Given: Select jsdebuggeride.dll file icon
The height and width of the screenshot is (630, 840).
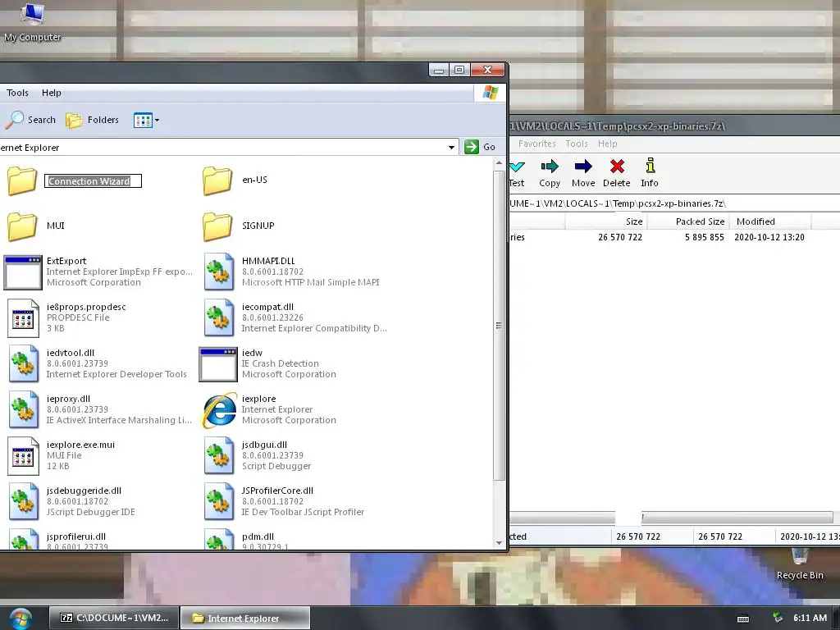Looking at the screenshot, I should tap(23, 501).
